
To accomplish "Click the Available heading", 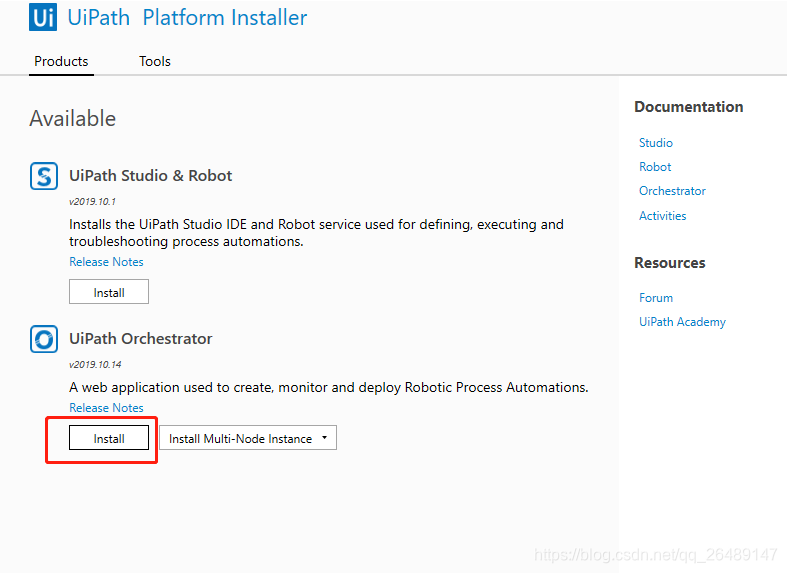I will click(x=73, y=119).
